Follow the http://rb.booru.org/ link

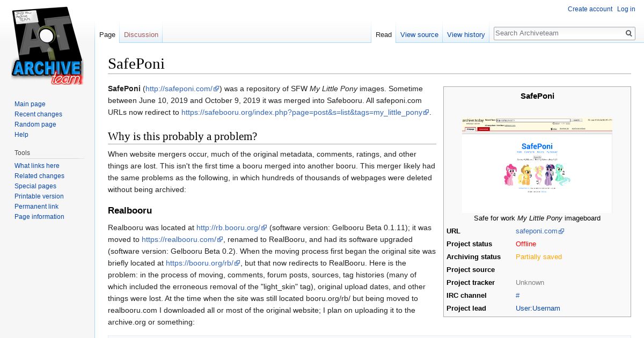pos(231,227)
